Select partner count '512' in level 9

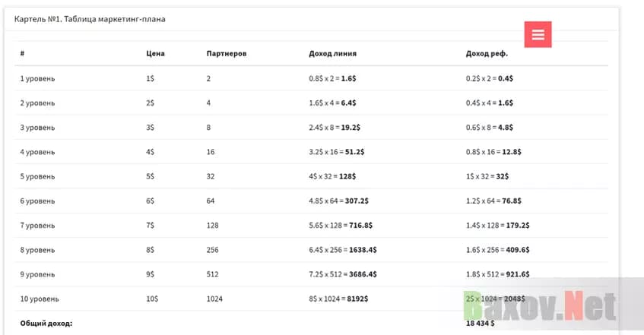point(212,274)
